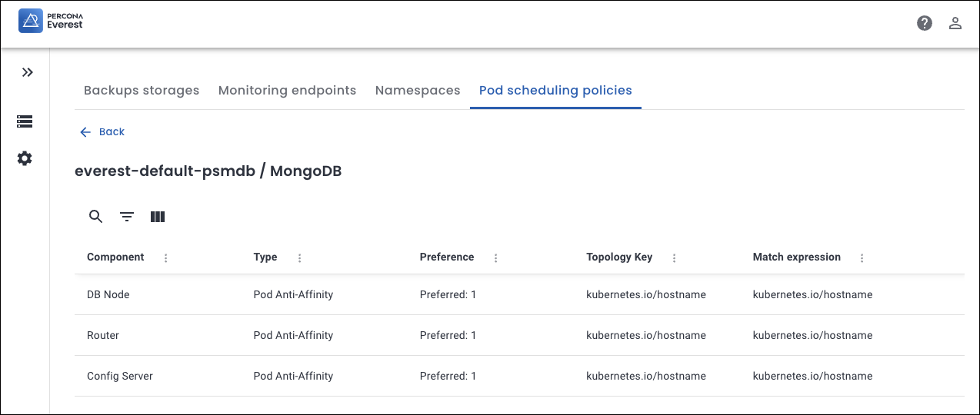Expand the sidebar with double chevron

pyautogui.click(x=28, y=72)
